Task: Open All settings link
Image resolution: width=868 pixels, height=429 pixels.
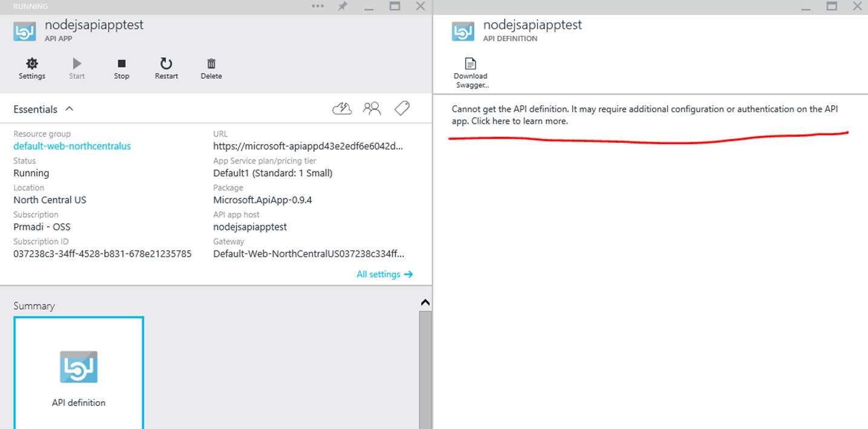Action: pyautogui.click(x=384, y=274)
